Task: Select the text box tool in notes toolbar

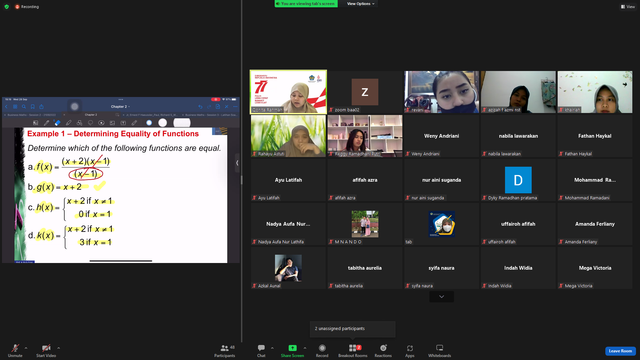Action: 123,122
